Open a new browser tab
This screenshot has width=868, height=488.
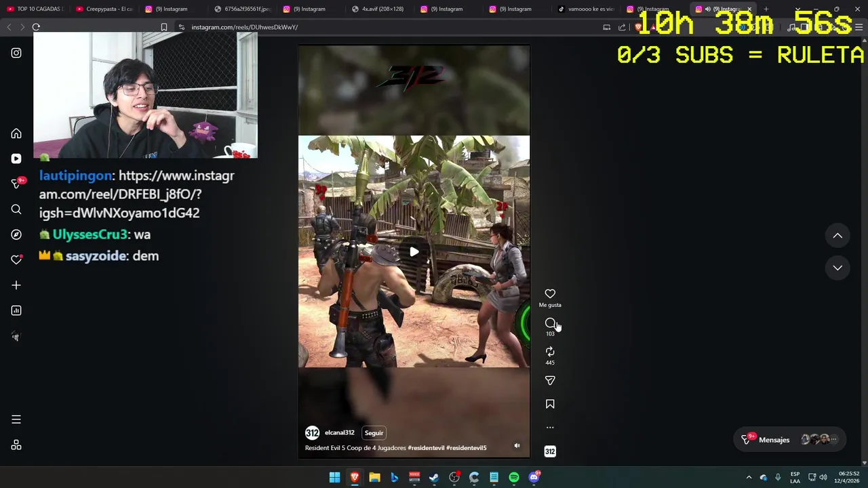coord(766,9)
